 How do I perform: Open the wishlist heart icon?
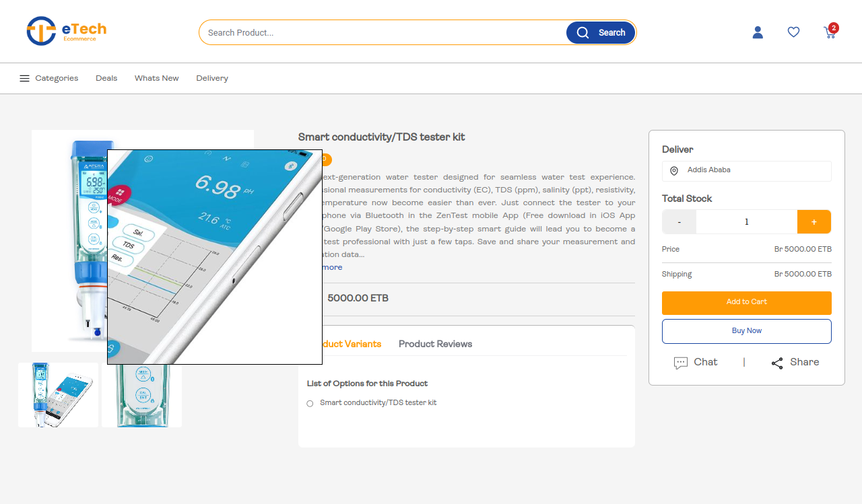793,32
